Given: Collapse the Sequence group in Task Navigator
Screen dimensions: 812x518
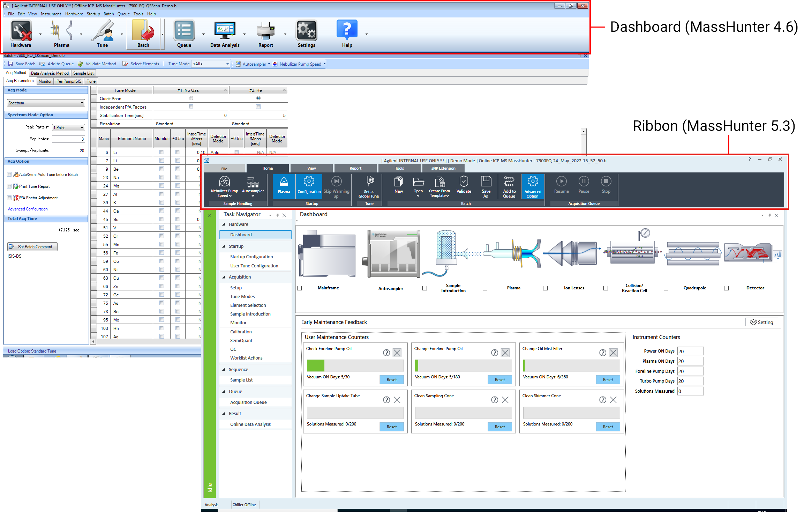Looking at the screenshot, I should (224, 370).
